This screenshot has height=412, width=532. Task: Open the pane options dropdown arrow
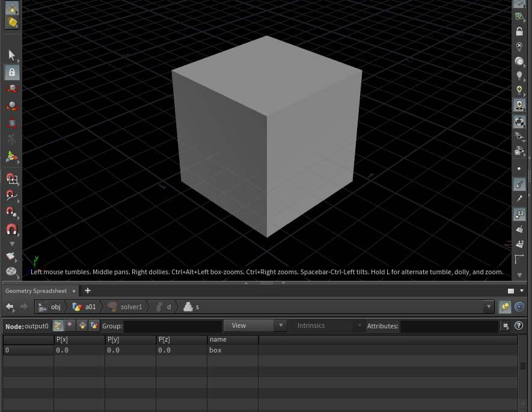click(x=522, y=291)
